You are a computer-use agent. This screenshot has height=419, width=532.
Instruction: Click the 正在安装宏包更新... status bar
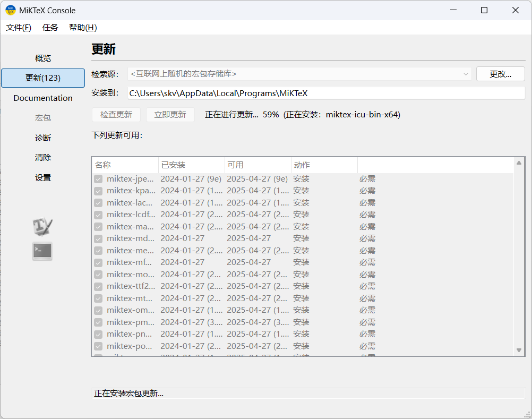(308, 393)
